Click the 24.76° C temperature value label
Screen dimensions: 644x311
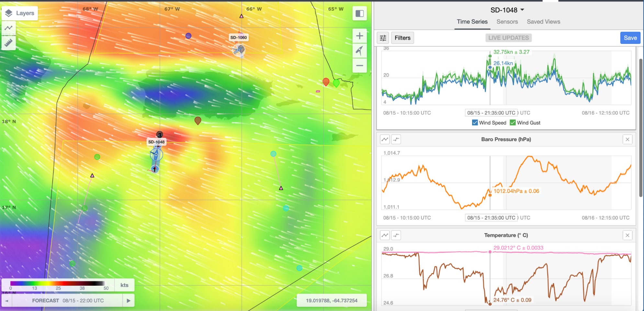tap(512, 300)
